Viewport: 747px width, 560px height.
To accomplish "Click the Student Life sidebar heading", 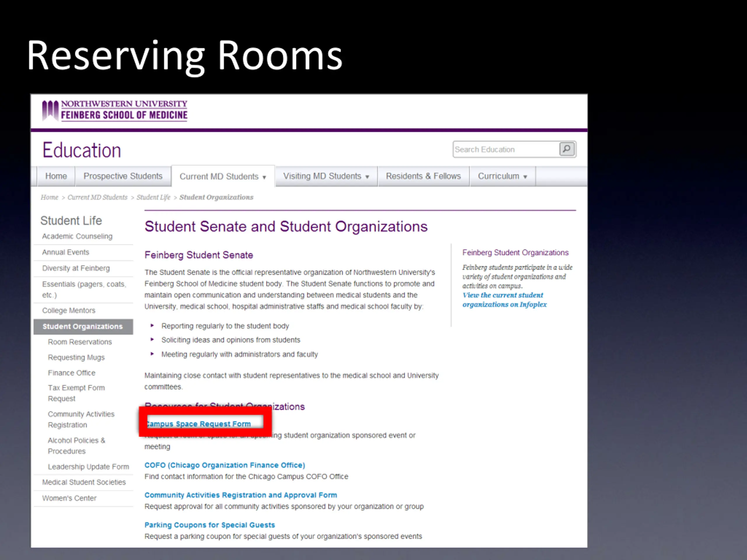I will tap(71, 220).
